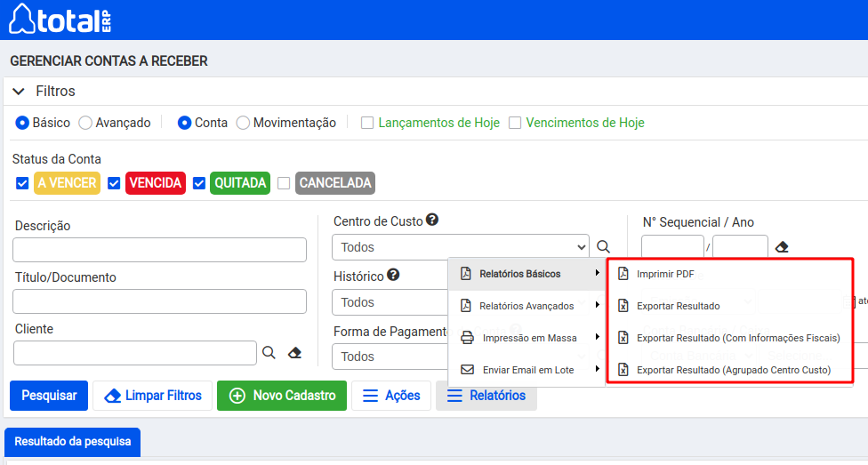868x465 pixels.
Task: Expand the Impressão em Massa submenu arrow
Action: tap(598, 337)
